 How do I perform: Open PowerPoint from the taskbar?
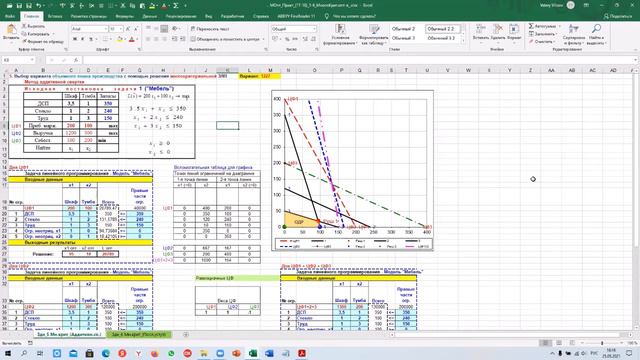[x=236, y=353]
